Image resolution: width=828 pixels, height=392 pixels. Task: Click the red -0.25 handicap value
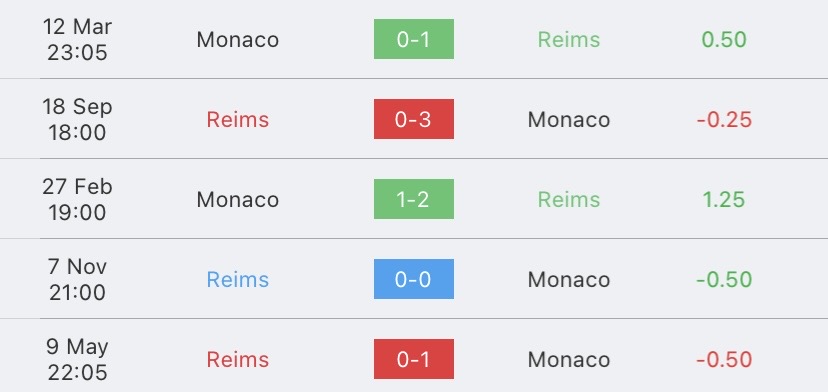pos(724,119)
